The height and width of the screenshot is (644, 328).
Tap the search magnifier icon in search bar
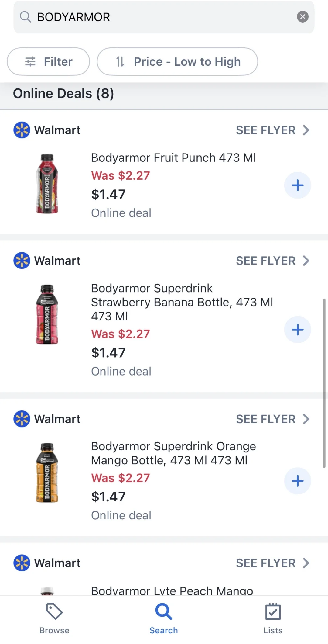pos(26,17)
